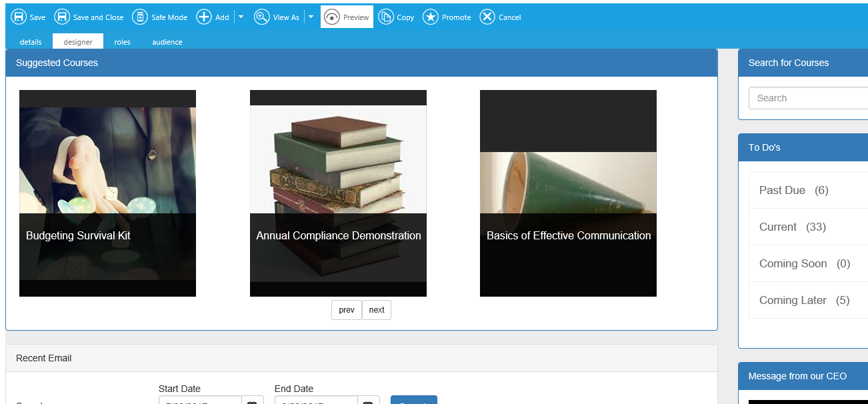Switch to the details tab
The width and height of the screenshot is (868, 404).
pos(31,42)
